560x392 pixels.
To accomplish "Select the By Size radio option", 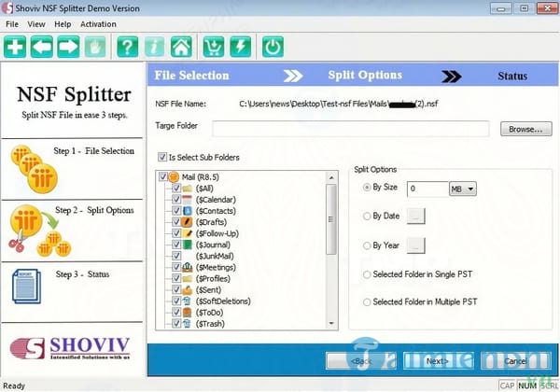I will [367, 188].
